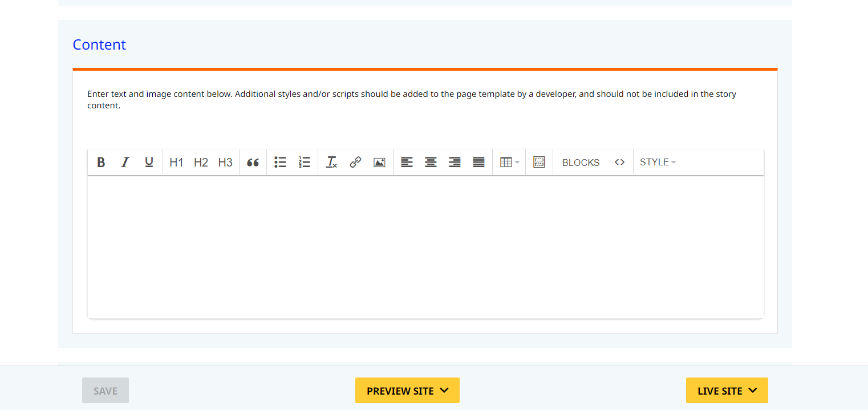Expand the STYLE dropdown
868x410 pixels.
(658, 163)
